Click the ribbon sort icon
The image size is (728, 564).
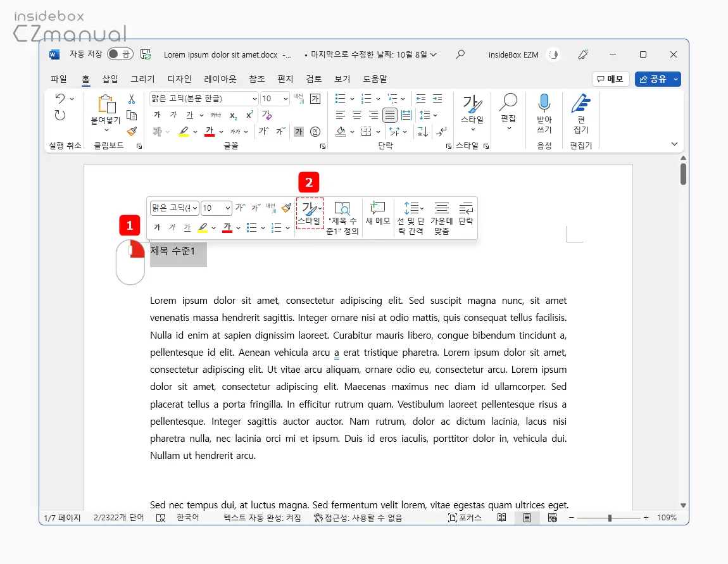click(424, 132)
